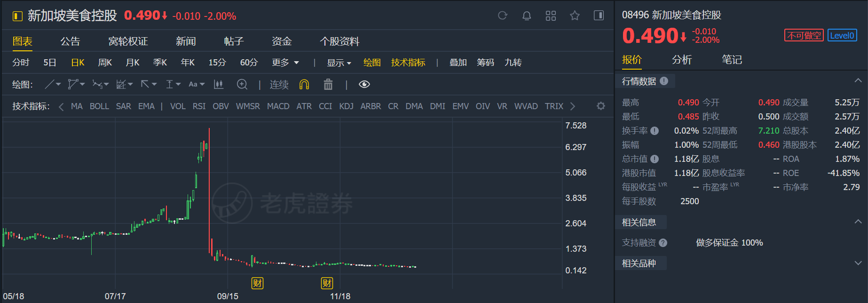Select the wave pattern drawing tool
The image size is (868, 303).
pyautogui.click(x=97, y=84)
